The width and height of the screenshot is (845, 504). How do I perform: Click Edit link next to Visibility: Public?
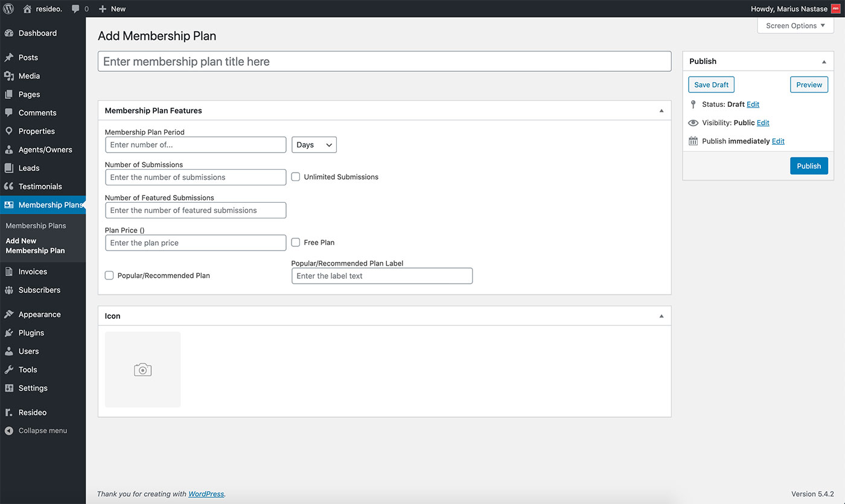pyautogui.click(x=763, y=123)
